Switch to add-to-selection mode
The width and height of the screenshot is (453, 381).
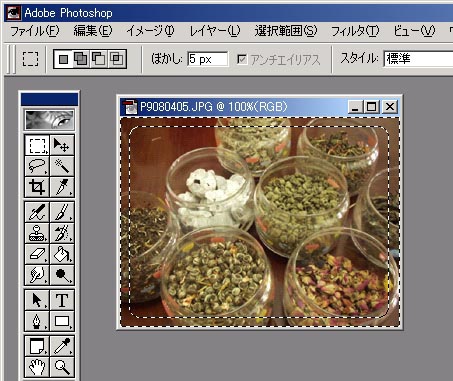81,59
